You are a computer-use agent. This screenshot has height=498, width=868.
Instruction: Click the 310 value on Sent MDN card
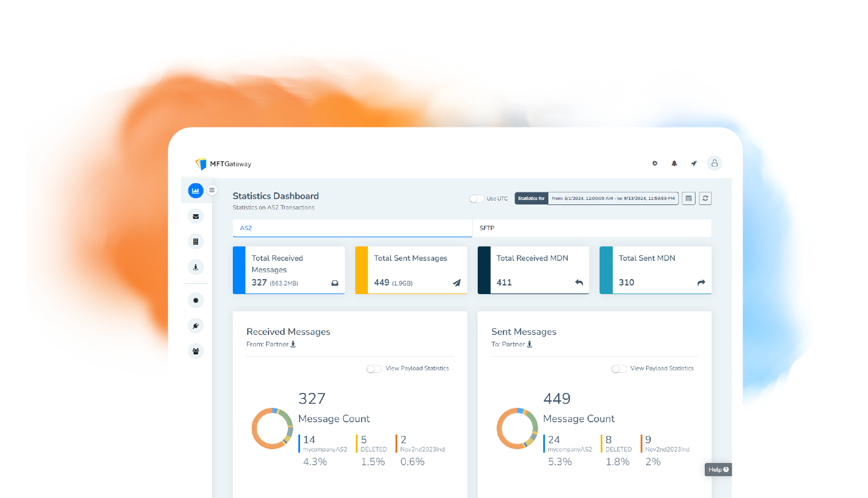point(627,283)
